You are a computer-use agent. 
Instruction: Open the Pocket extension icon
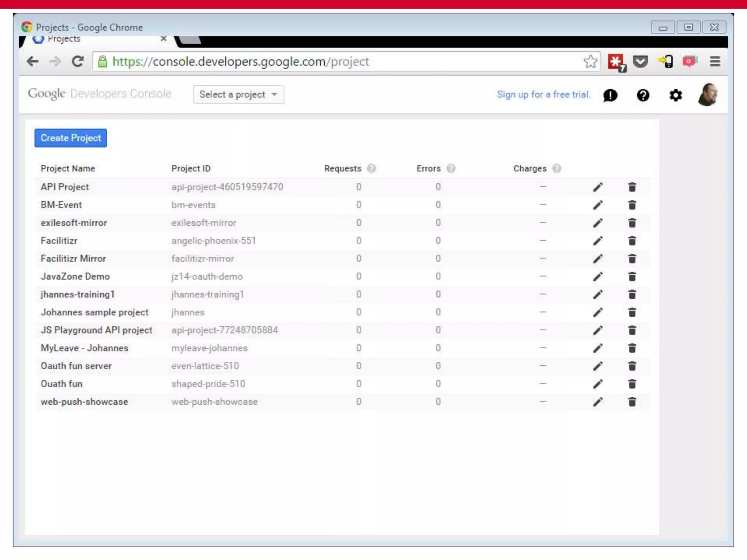[640, 62]
